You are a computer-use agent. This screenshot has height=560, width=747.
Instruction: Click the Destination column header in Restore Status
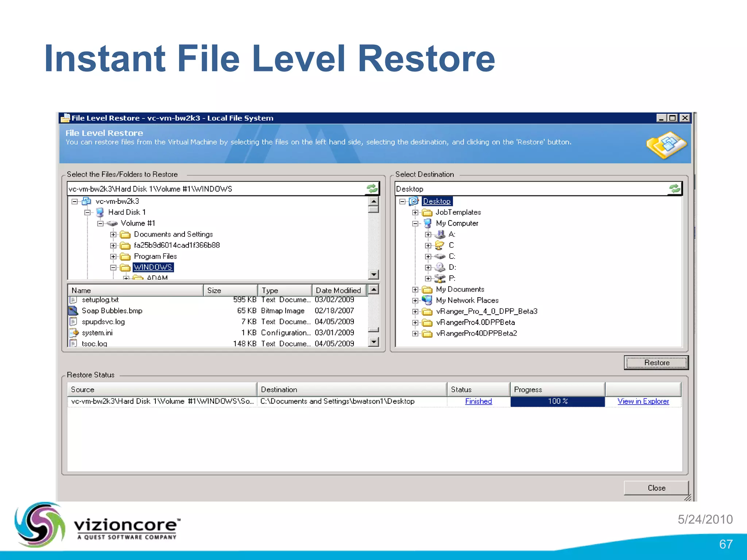coord(352,389)
